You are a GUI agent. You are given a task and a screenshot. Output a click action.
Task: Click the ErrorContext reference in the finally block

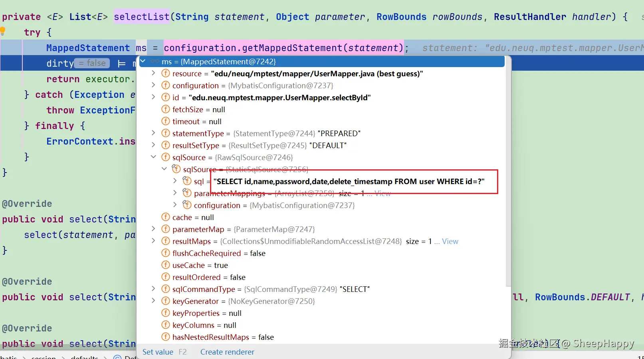tap(80, 141)
